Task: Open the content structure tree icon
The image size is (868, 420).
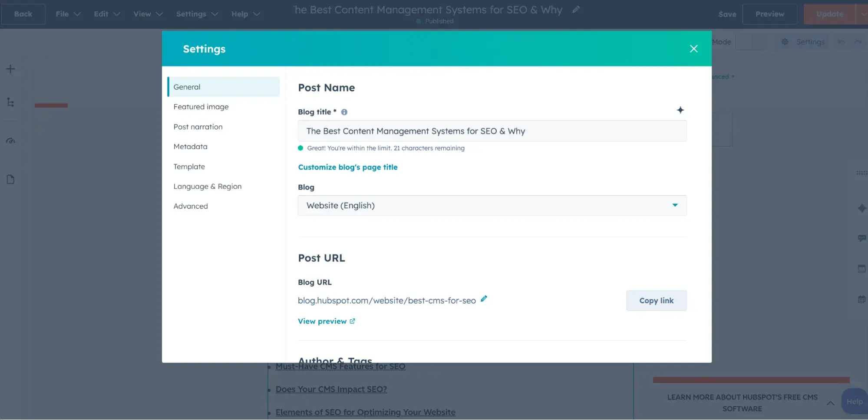Action: point(10,102)
